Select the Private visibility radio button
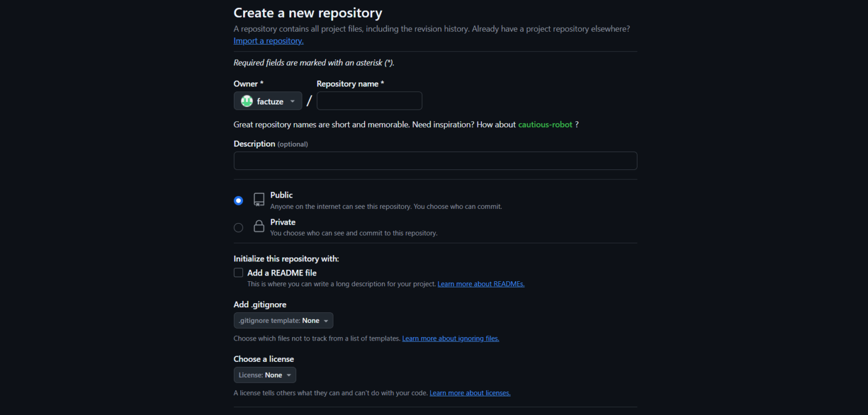The height and width of the screenshot is (415, 868). pyautogui.click(x=238, y=227)
